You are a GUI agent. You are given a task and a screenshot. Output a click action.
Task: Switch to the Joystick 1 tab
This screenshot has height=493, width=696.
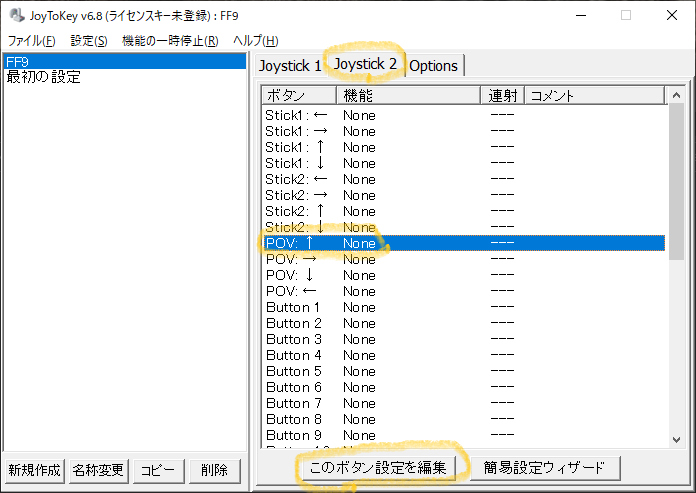click(x=290, y=66)
